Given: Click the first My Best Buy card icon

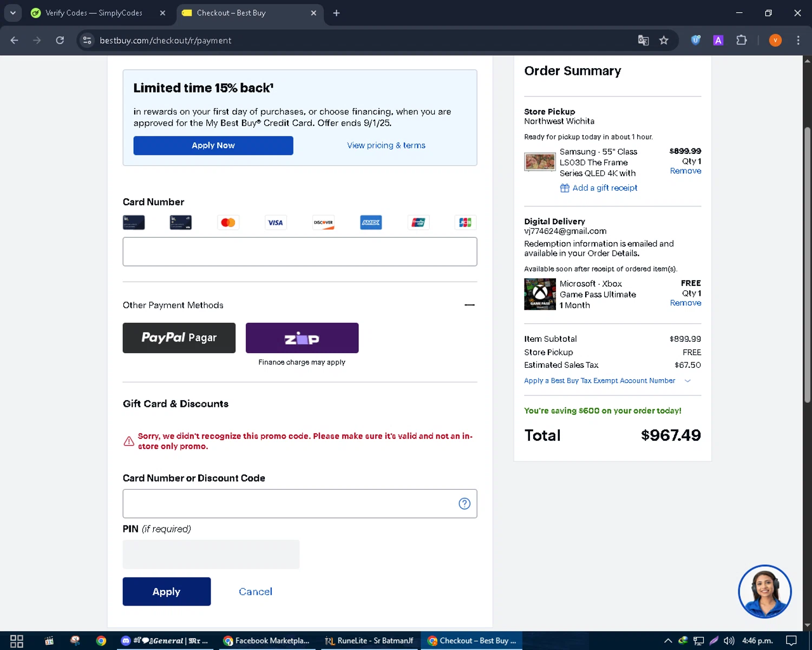Looking at the screenshot, I should [134, 223].
